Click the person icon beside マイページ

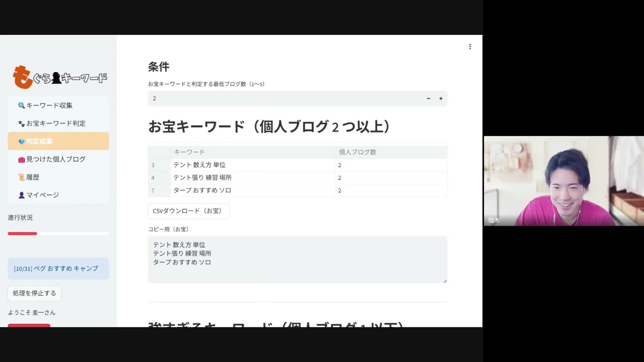[x=21, y=195]
